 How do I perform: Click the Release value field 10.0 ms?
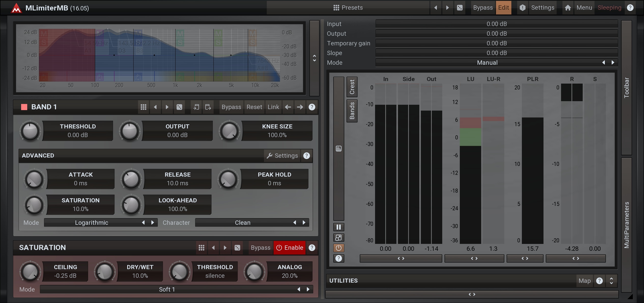177,183
